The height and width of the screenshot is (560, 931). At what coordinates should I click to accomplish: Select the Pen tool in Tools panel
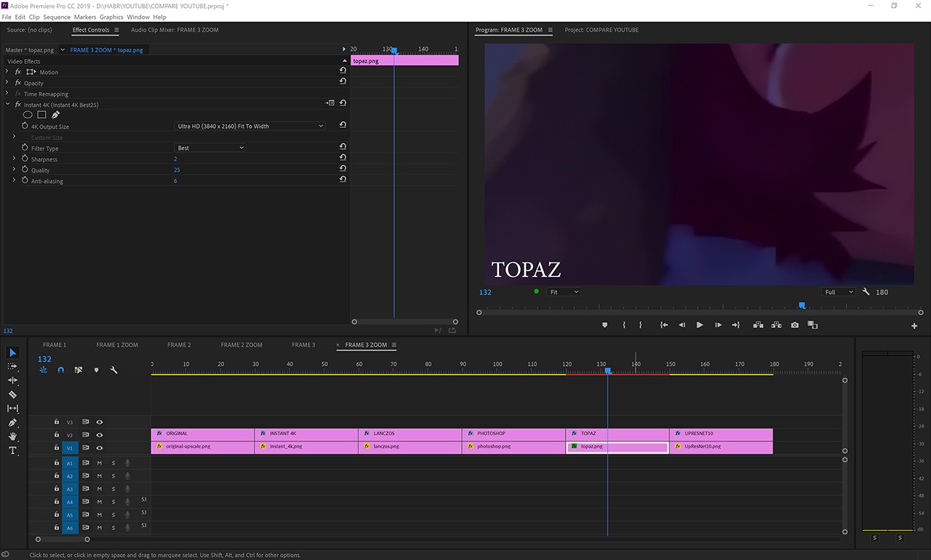(12, 423)
